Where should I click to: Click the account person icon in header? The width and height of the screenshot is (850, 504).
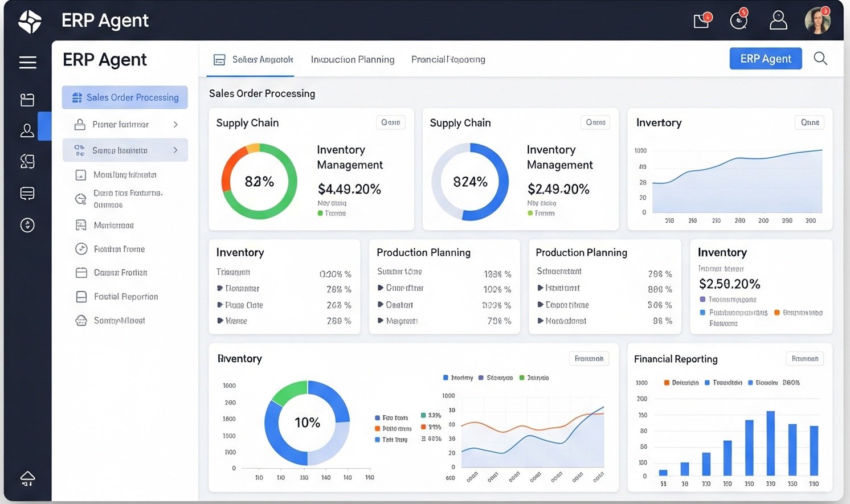click(x=778, y=21)
